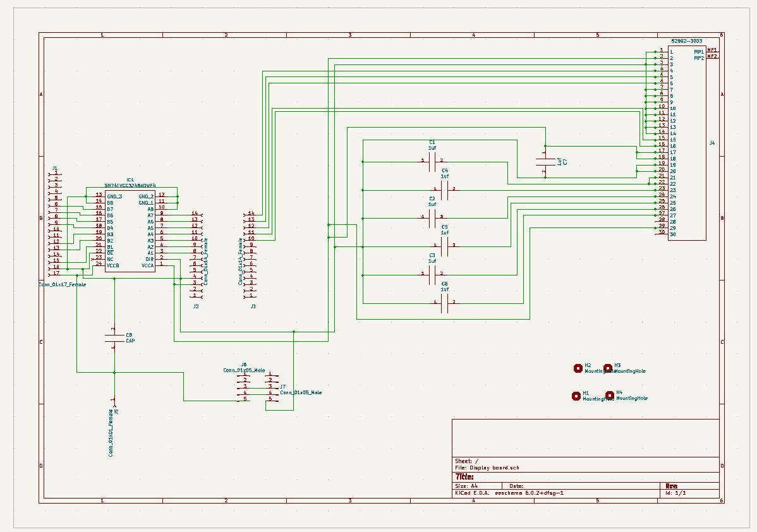Click the J3 reference label

tap(253, 306)
